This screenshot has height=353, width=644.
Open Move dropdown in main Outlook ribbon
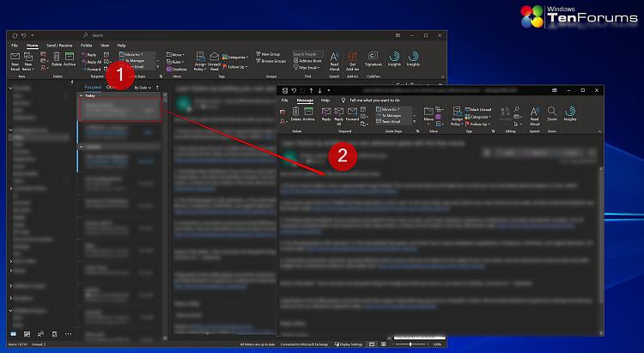[x=175, y=54]
